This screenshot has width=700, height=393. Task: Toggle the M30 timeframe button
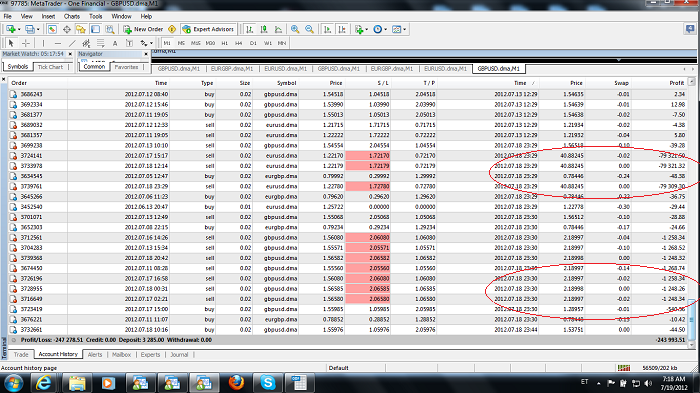click(210, 43)
